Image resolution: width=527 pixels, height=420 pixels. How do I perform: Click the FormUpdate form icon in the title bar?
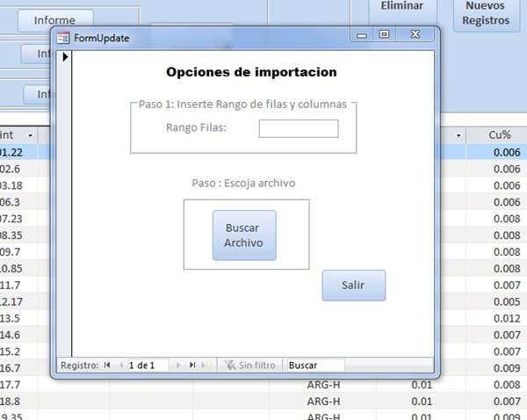tap(63, 38)
